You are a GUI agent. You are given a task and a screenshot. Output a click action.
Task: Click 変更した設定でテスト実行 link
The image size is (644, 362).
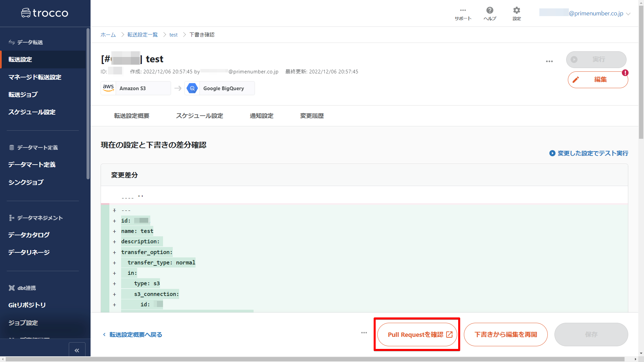(589, 153)
